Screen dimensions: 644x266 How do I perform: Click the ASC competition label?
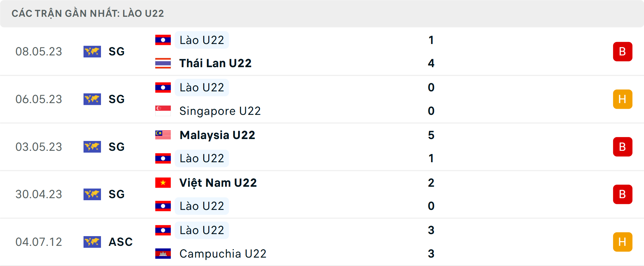click(120, 242)
